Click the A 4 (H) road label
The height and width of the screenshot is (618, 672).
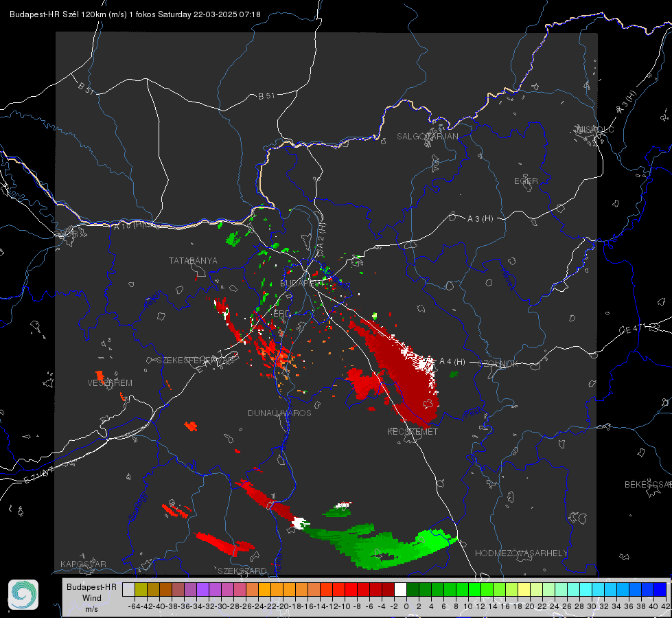pyautogui.click(x=452, y=362)
